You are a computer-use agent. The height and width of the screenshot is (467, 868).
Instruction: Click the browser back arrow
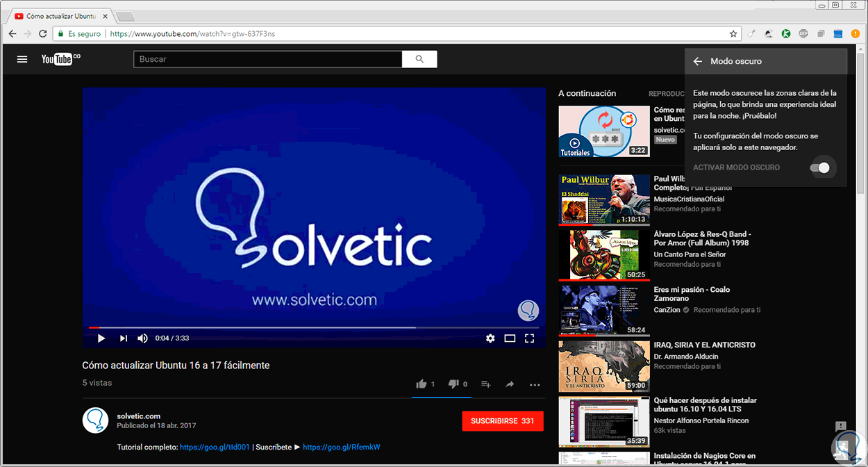[12, 33]
